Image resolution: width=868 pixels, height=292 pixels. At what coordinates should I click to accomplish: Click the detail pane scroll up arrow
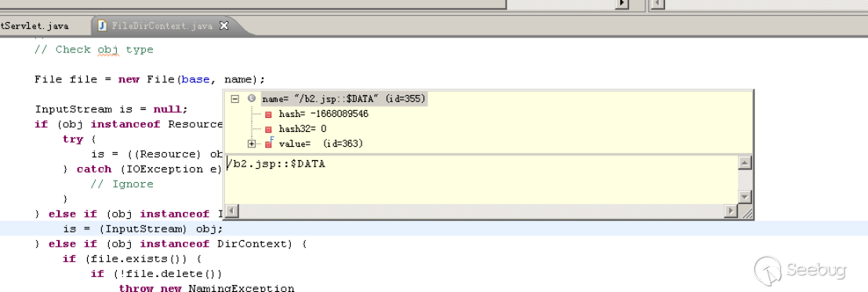pyautogui.click(x=745, y=163)
